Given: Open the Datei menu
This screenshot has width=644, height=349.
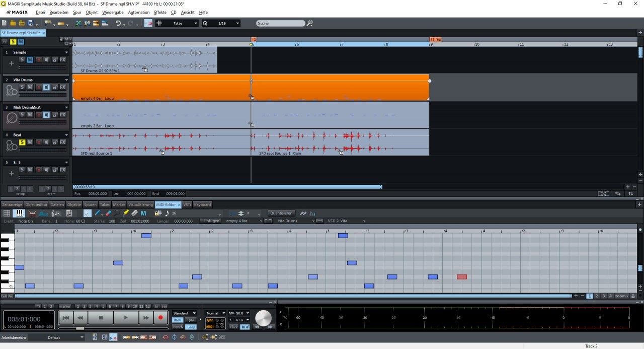Looking at the screenshot, I should tap(40, 12).
